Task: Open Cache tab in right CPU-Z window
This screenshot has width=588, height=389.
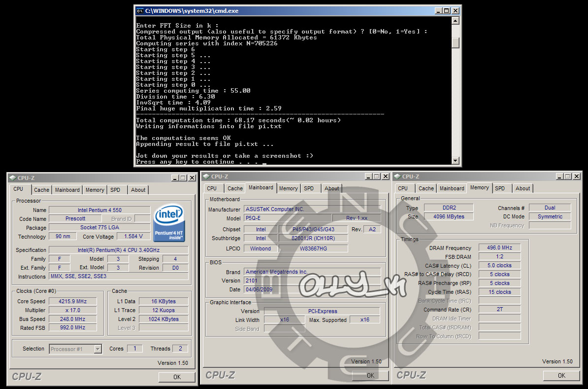Action: 426,188
